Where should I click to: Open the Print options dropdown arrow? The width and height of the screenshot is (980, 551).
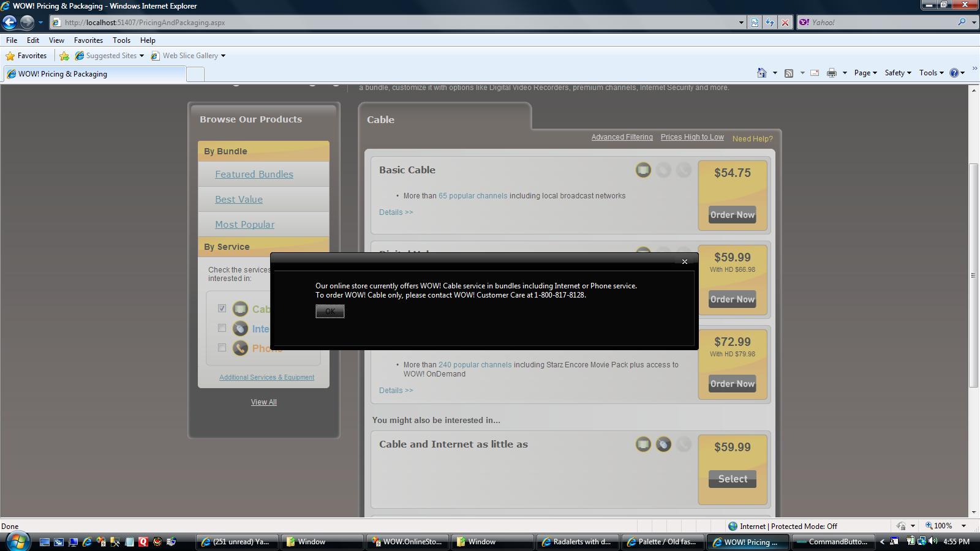coord(845,73)
